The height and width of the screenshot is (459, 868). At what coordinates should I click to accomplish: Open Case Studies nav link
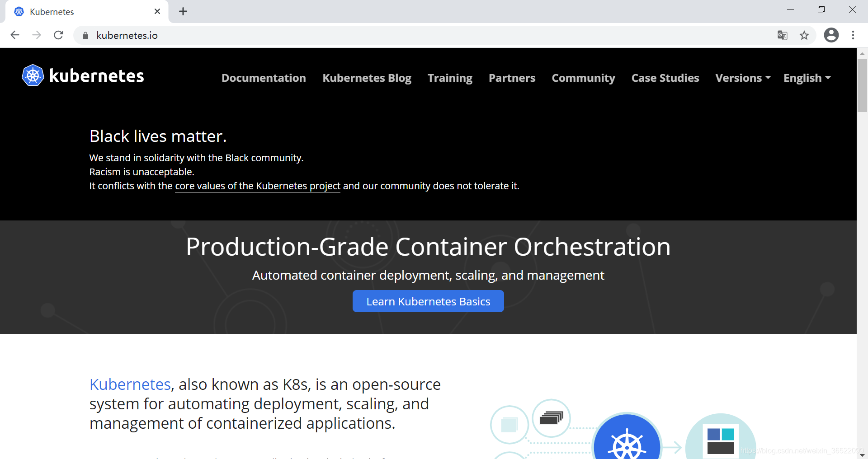665,78
